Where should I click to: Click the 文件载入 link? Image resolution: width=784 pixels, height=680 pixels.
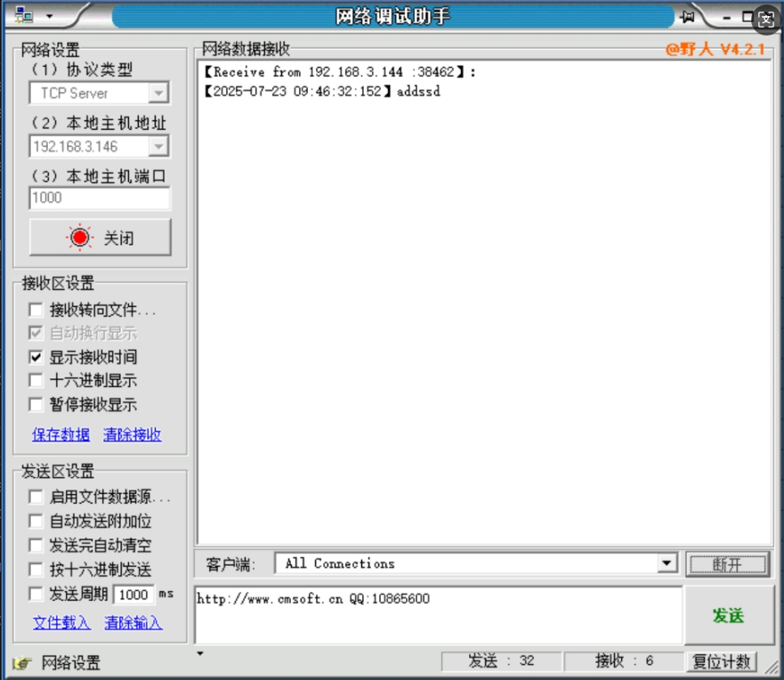pyautogui.click(x=62, y=623)
